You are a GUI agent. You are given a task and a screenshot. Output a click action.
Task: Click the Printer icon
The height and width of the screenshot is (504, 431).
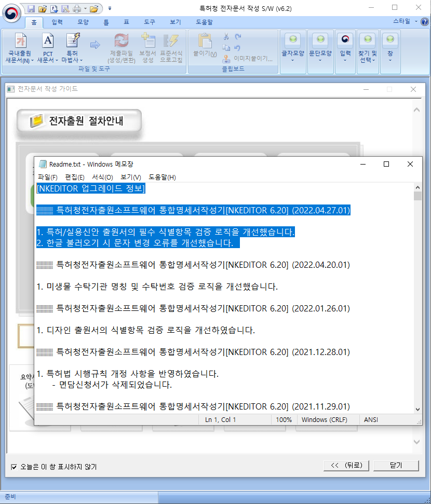(x=77, y=9)
